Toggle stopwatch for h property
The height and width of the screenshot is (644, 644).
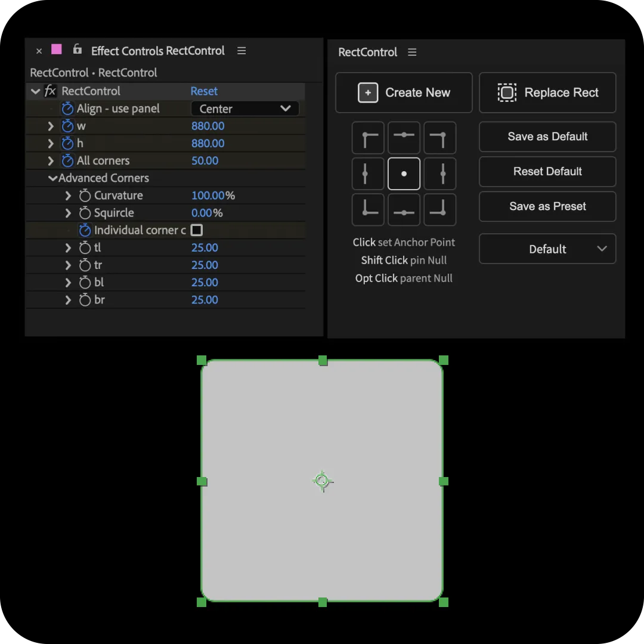(67, 143)
